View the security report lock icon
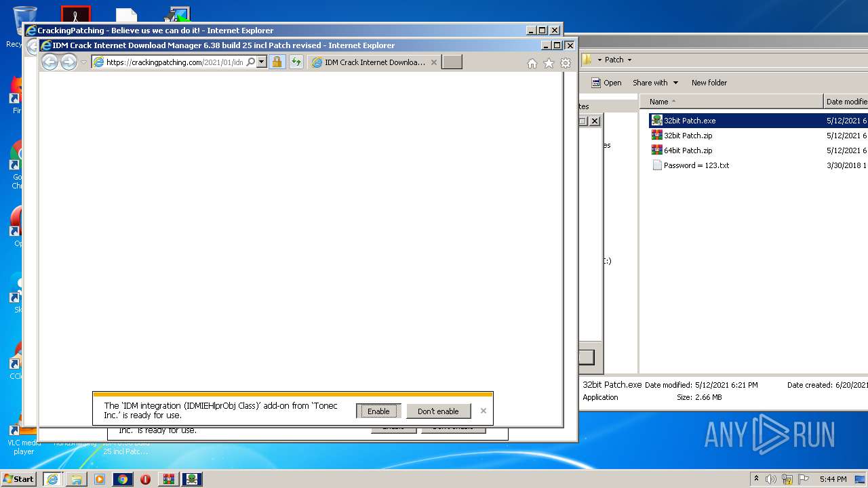This screenshot has height=488, width=868. click(x=277, y=62)
